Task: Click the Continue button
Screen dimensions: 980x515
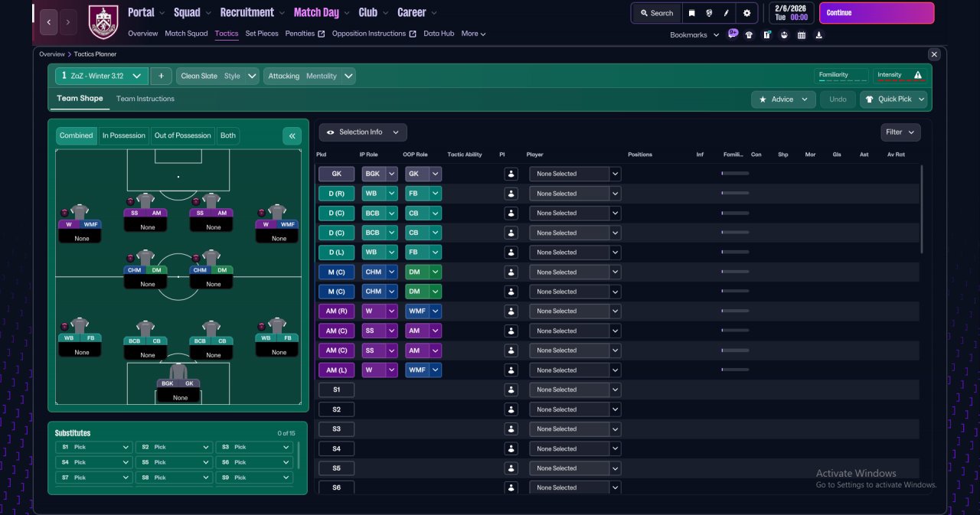Action: [877, 13]
